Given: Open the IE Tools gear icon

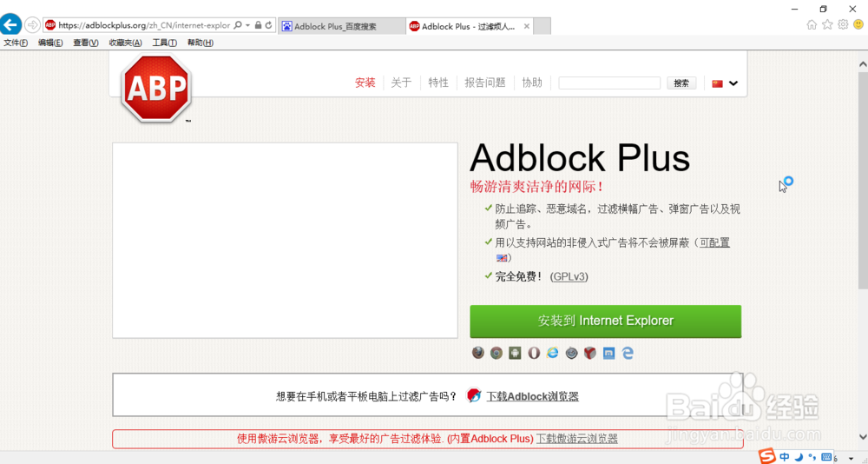Looking at the screenshot, I should [x=843, y=24].
